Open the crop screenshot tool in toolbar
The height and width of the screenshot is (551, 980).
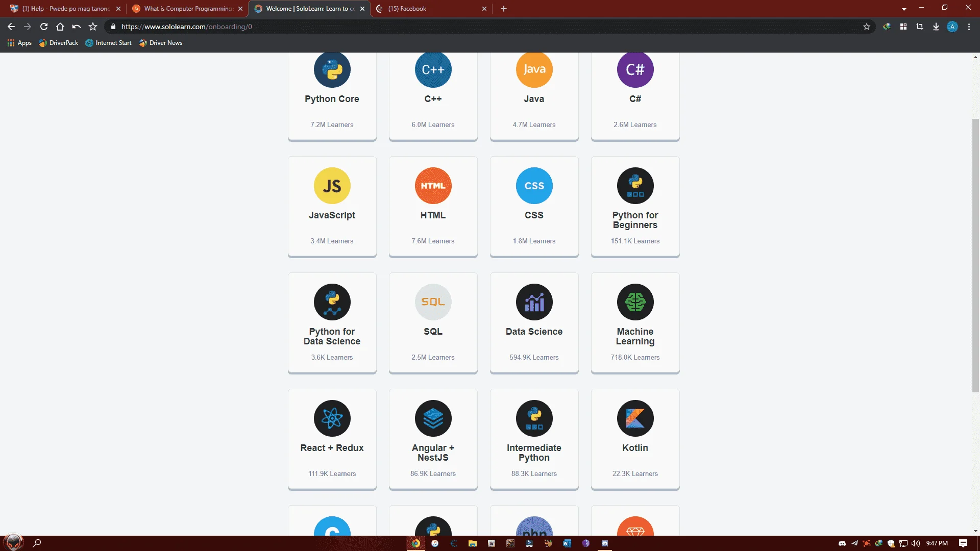(920, 27)
